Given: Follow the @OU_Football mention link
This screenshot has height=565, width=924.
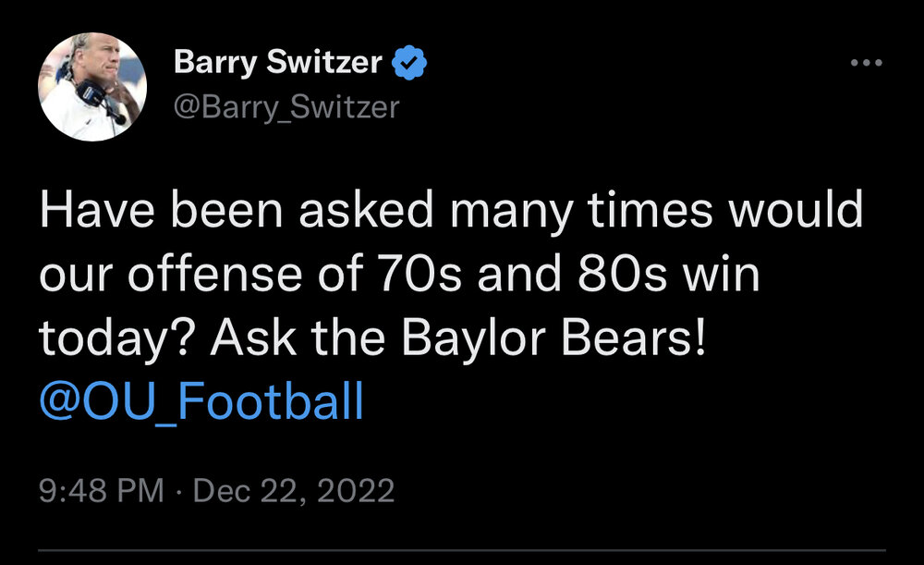Looking at the screenshot, I should pos(201,404).
